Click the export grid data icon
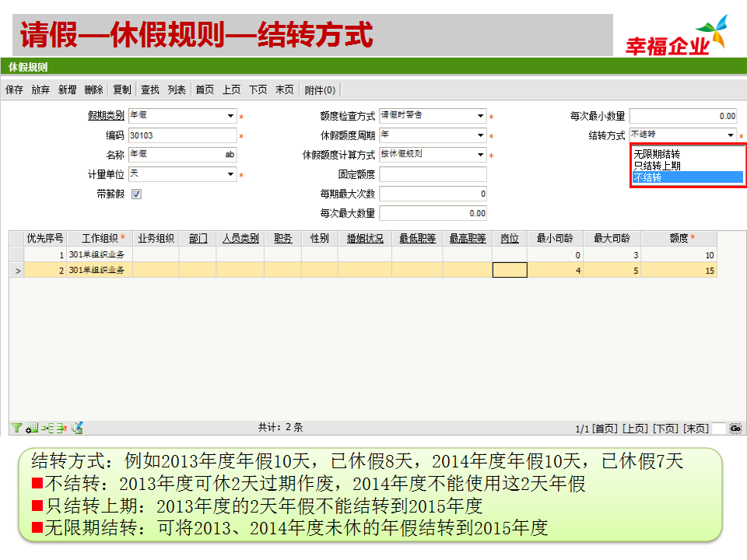Screen dimensions: 747x560 (77, 428)
